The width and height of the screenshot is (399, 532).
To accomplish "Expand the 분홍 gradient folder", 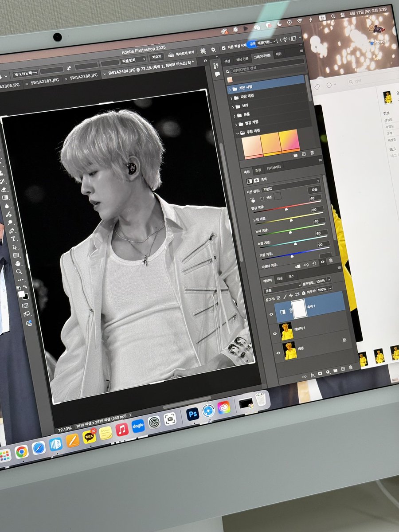I will tap(235, 116).
